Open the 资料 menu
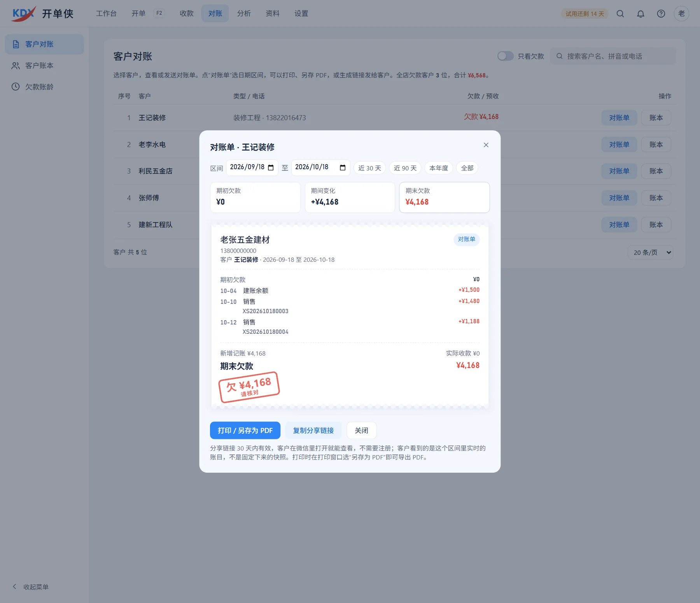This screenshot has height=603, width=700. (x=273, y=14)
